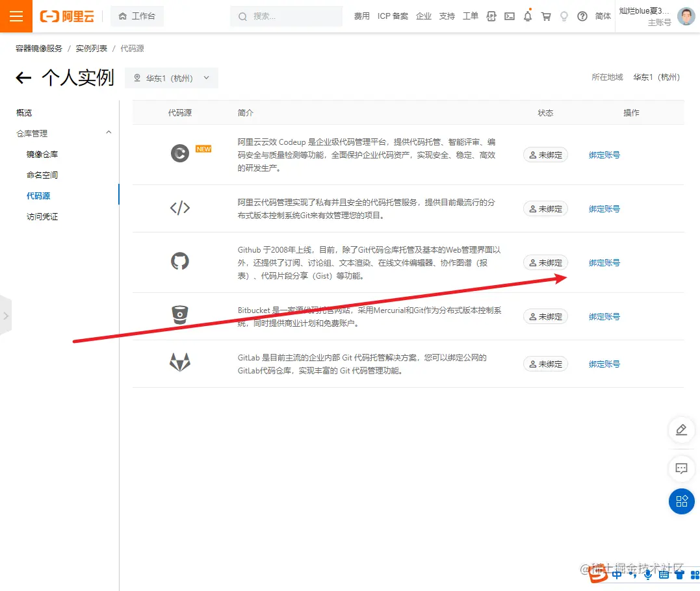Open the 华东1（杭州）region dropdown
Viewport: 700px width, 591px height.
[172, 78]
